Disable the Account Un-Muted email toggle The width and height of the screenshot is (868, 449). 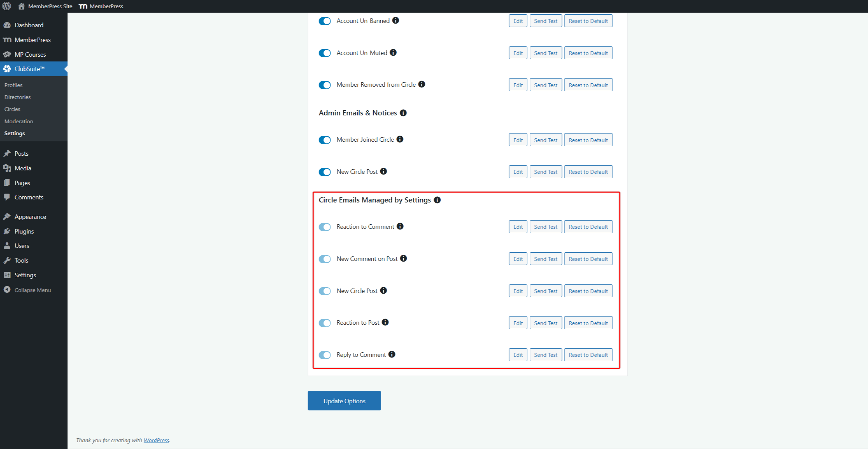(x=325, y=53)
